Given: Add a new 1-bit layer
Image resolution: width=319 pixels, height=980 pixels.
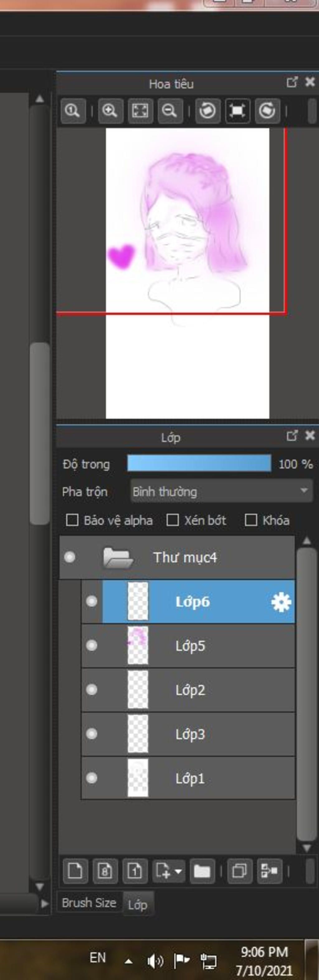Looking at the screenshot, I should [x=135, y=870].
